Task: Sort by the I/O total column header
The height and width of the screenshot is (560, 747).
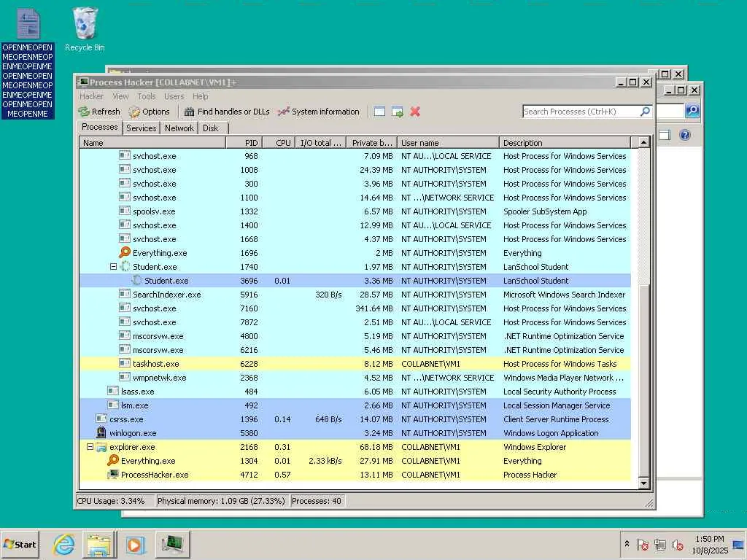Action: [x=321, y=143]
